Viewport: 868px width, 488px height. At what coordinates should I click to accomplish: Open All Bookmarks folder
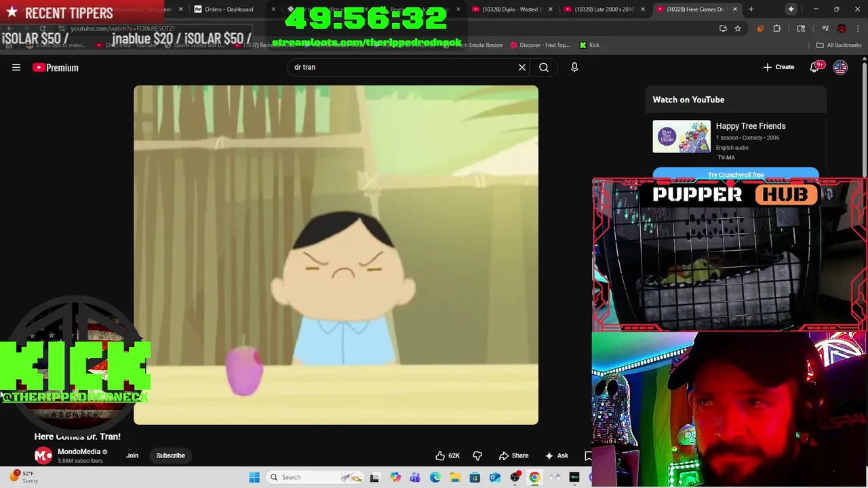click(x=839, y=45)
